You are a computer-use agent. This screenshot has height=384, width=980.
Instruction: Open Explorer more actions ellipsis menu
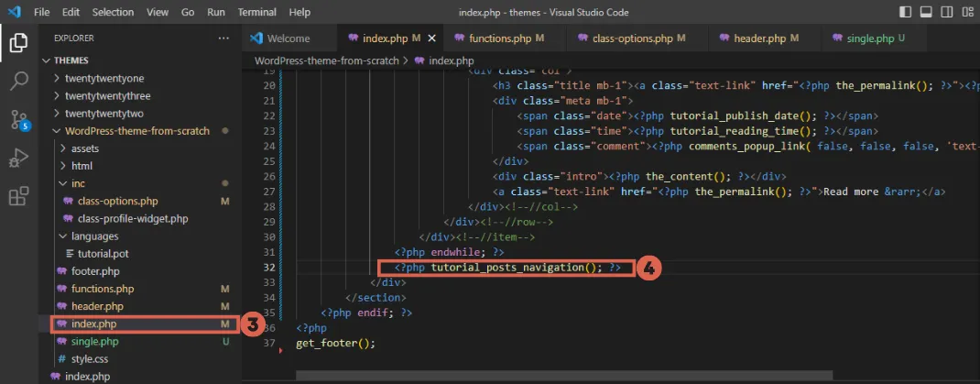pos(223,38)
